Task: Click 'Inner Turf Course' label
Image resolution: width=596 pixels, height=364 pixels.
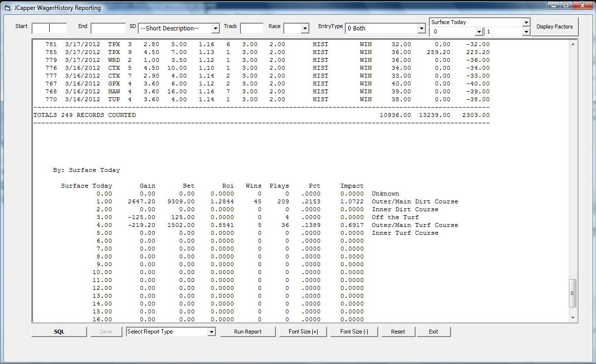Action: (x=405, y=233)
